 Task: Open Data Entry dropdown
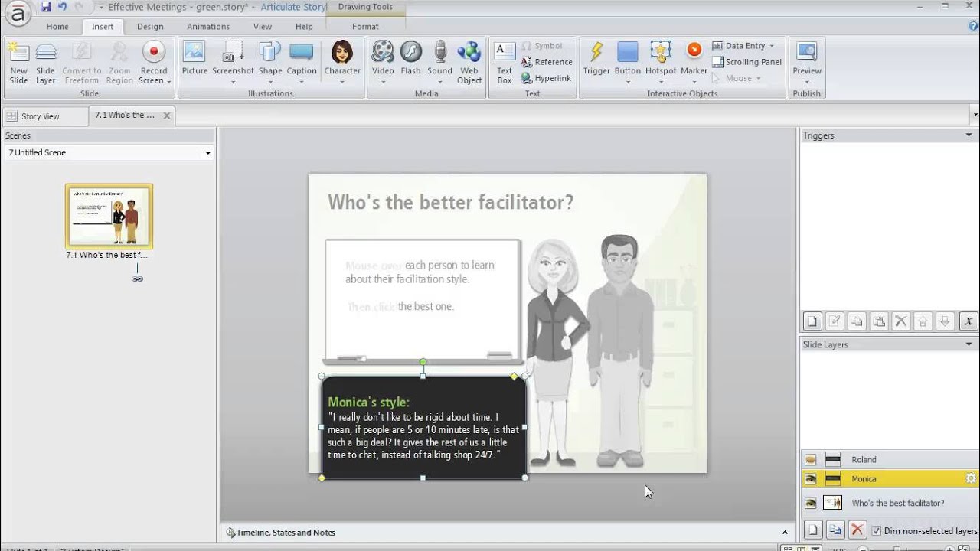(x=743, y=46)
